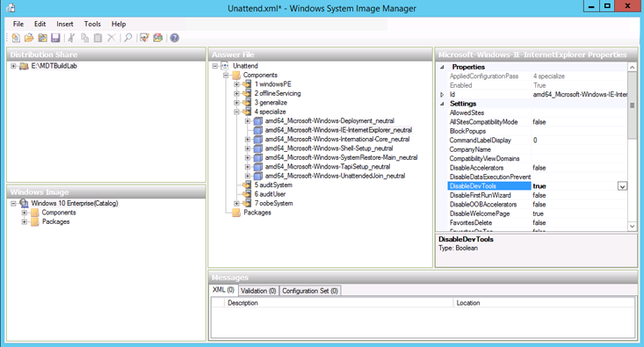Open the Insert menu
The image size is (644, 347).
(x=65, y=24)
